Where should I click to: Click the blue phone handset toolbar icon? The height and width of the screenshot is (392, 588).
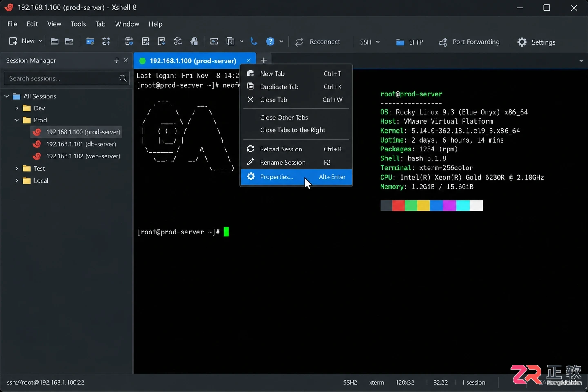tap(254, 41)
